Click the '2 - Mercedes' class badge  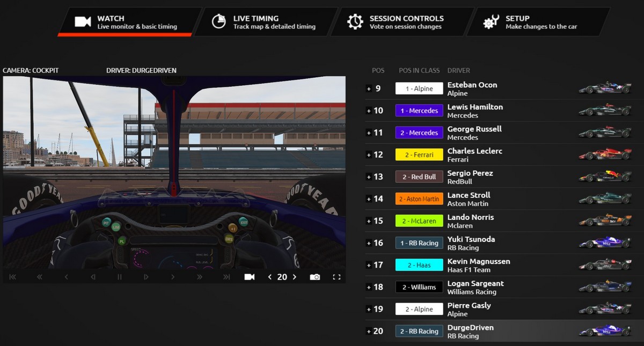coord(419,132)
